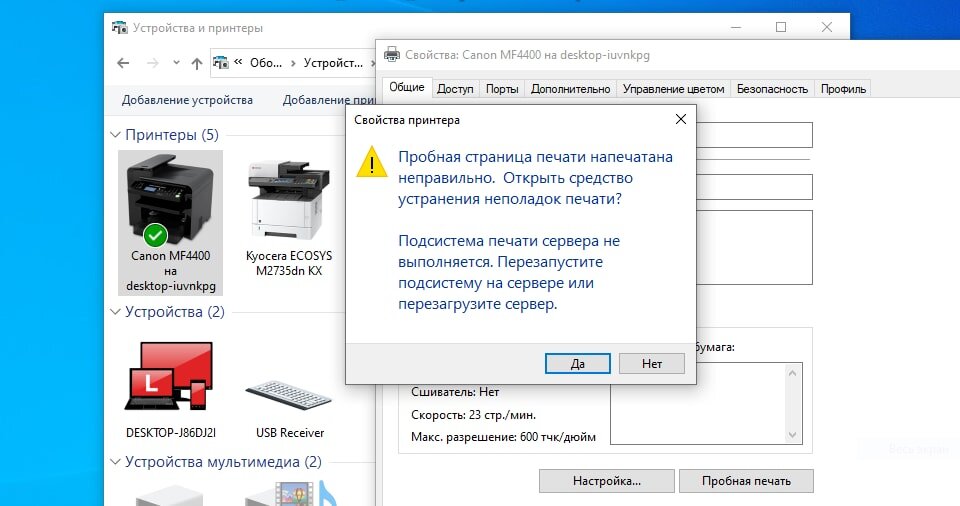The width and height of the screenshot is (960, 506).
Task: Go back in Devices and Printers window
Action: click(123, 63)
